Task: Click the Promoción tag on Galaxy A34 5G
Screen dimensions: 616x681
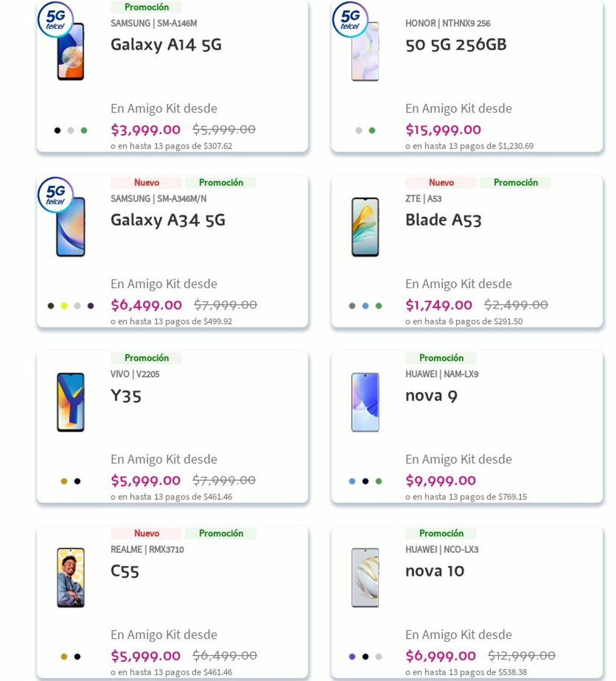Action: coord(221,183)
